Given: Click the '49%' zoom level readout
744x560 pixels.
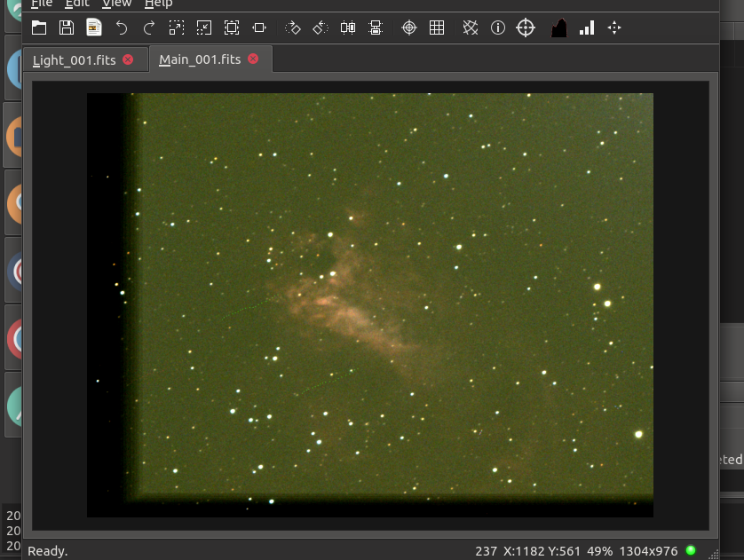Looking at the screenshot, I should tap(600, 551).
